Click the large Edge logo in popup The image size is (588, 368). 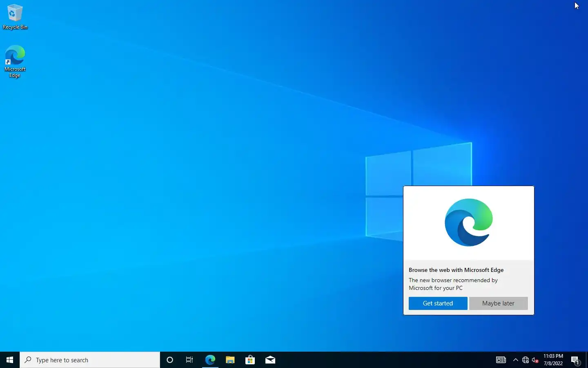(x=469, y=222)
